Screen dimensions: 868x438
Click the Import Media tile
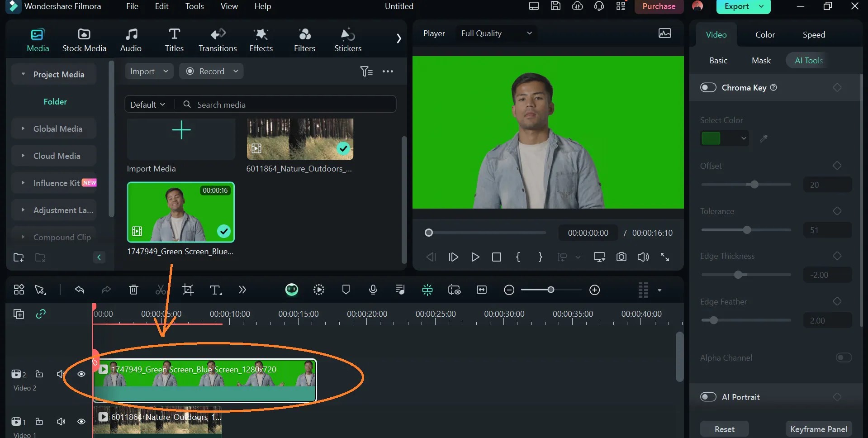[181, 139]
